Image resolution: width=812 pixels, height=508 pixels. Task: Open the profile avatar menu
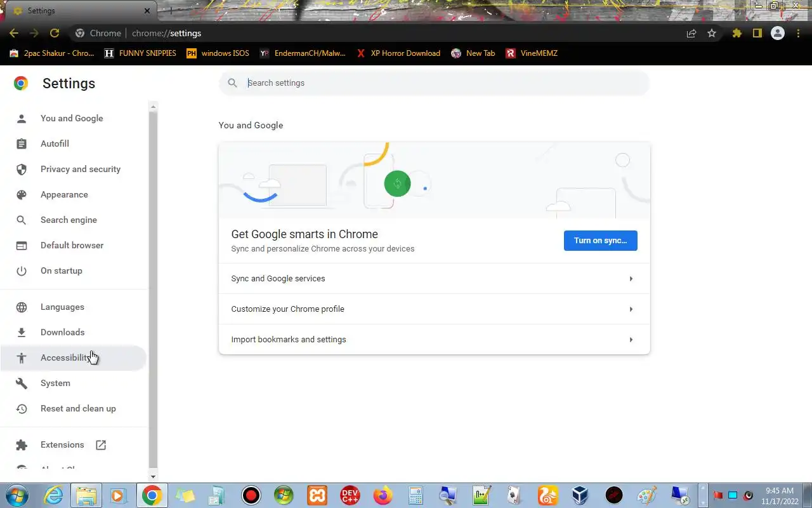click(778, 33)
